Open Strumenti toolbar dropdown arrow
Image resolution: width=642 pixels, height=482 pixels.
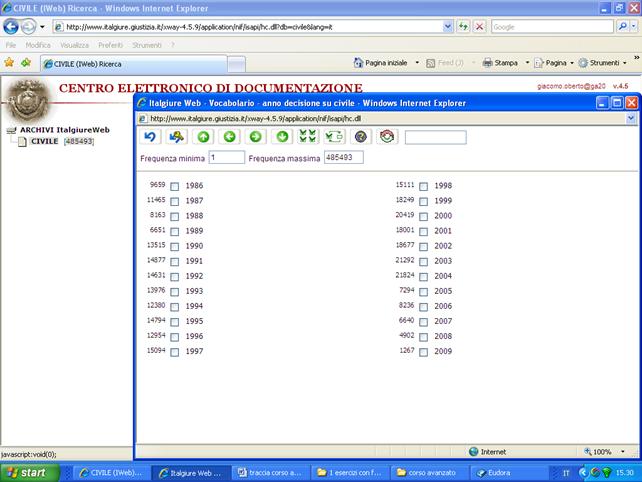pos(624,63)
